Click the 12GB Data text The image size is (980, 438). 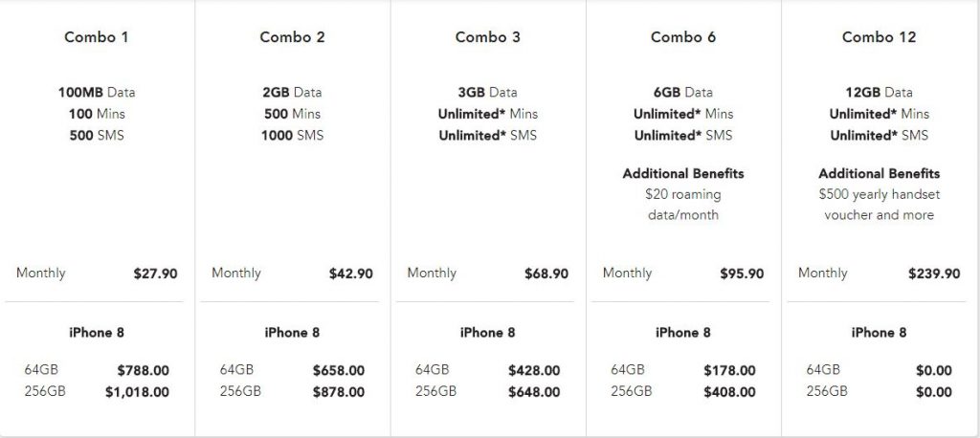click(879, 93)
